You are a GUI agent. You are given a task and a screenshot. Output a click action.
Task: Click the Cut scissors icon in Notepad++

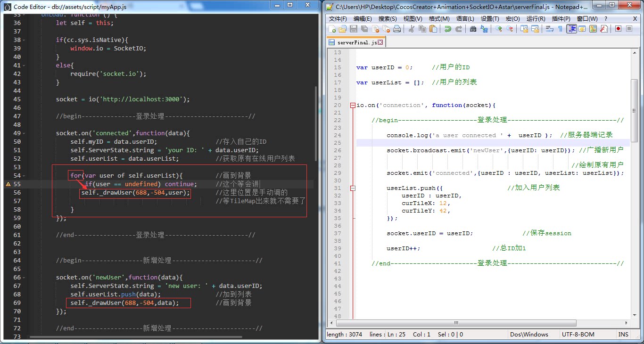411,29
